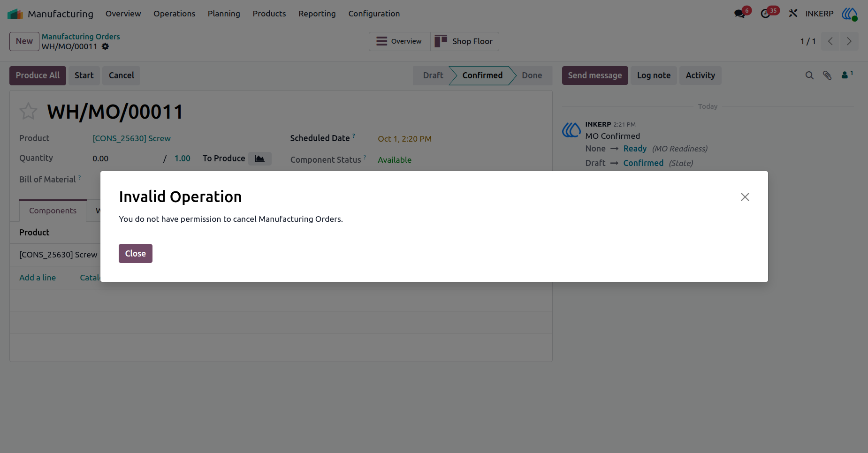Open the Products menu

[269, 14]
